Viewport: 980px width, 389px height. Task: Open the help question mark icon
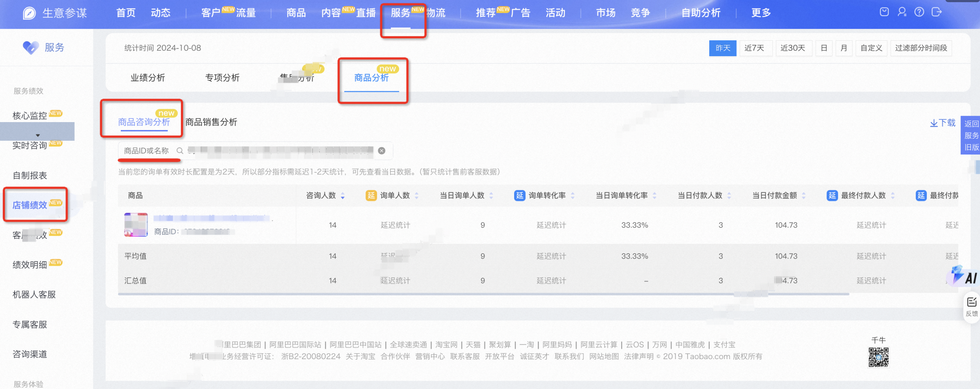919,12
